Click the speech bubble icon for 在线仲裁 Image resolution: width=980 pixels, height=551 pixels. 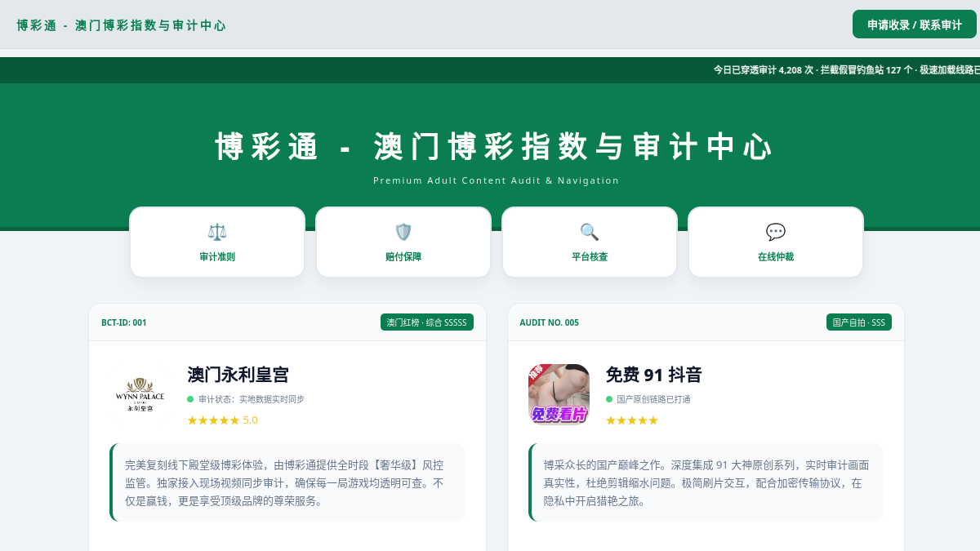click(776, 232)
